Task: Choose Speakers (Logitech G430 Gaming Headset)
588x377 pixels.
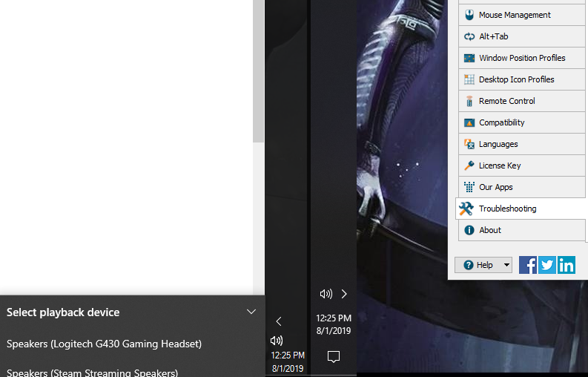Action: click(104, 344)
